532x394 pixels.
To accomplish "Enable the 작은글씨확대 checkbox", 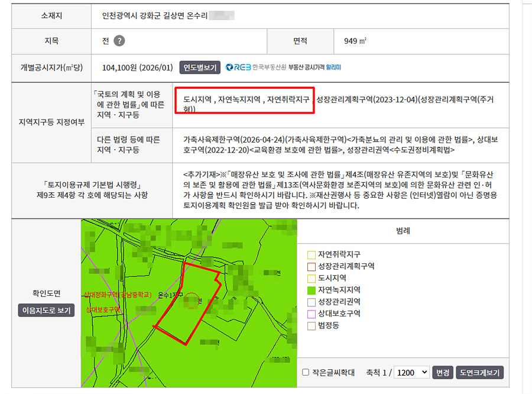I will (306, 372).
